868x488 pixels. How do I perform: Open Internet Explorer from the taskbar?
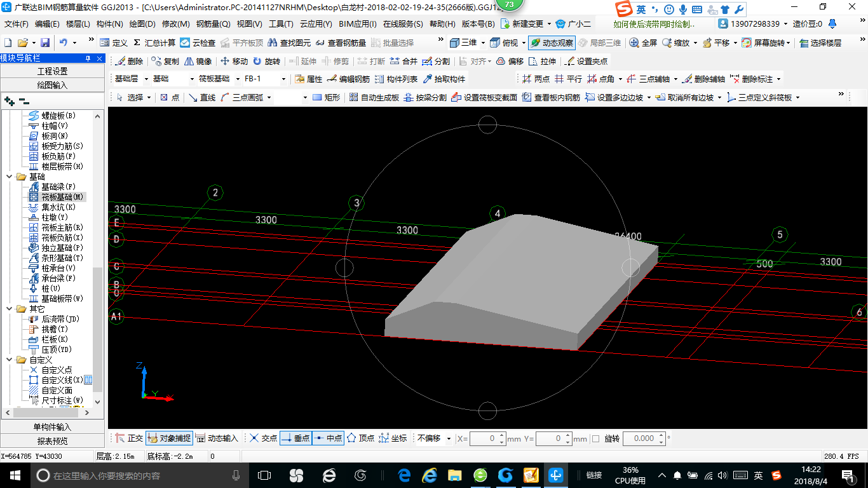click(x=430, y=475)
